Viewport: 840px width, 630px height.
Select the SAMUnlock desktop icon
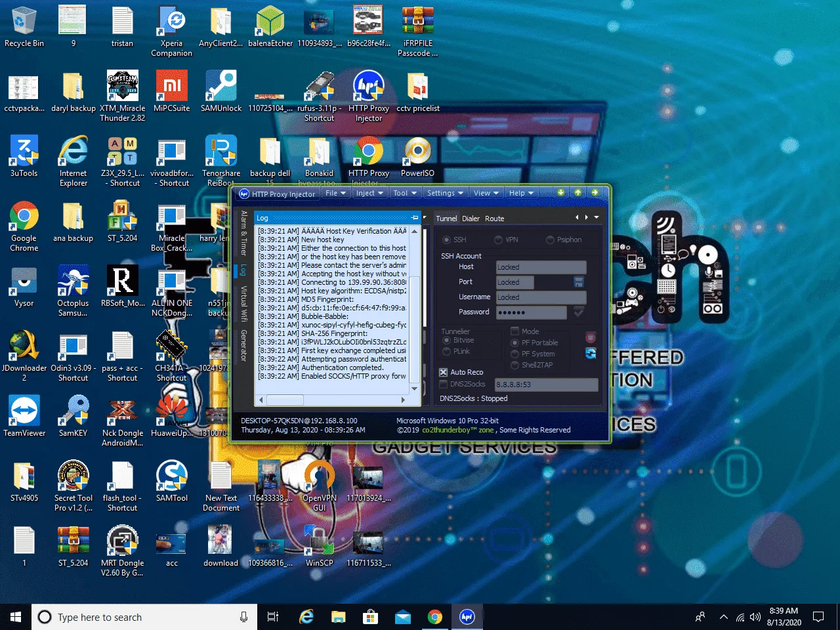click(221, 92)
